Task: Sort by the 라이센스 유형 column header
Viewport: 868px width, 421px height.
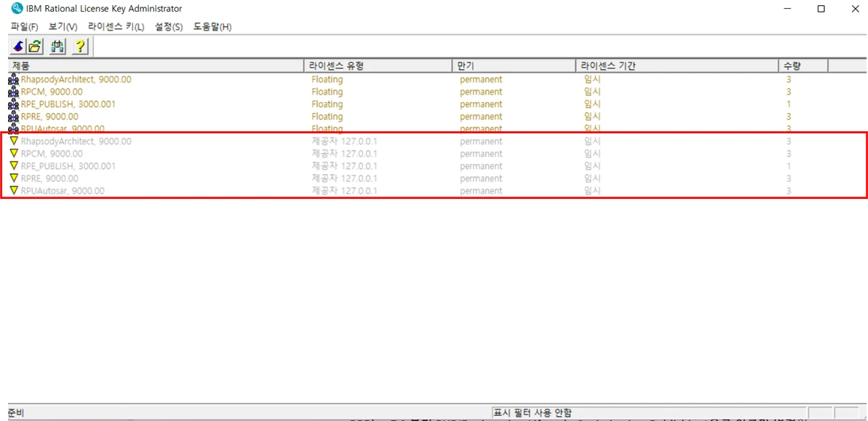Action: click(x=378, y=66)
